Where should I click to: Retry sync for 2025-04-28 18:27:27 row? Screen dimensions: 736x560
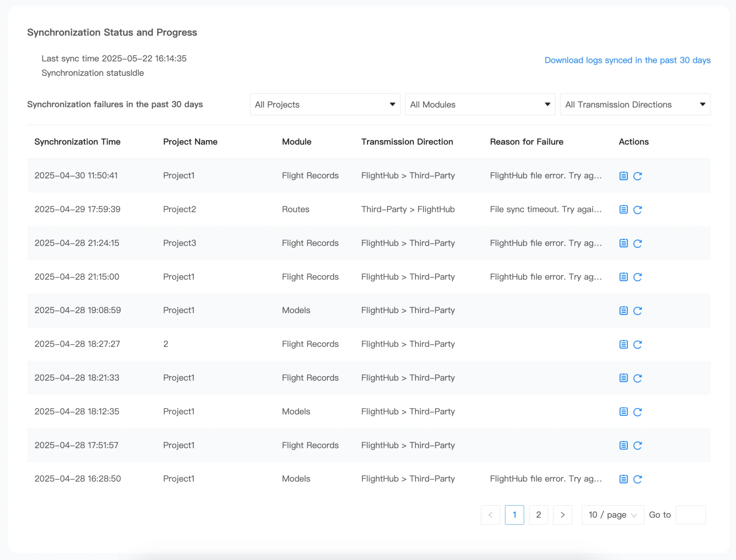(x=637, y=344)
